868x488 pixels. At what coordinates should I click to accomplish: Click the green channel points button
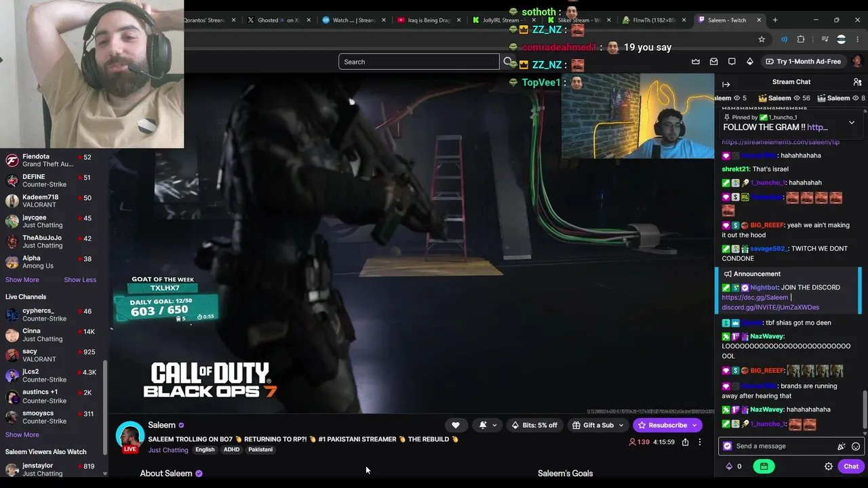764,466
